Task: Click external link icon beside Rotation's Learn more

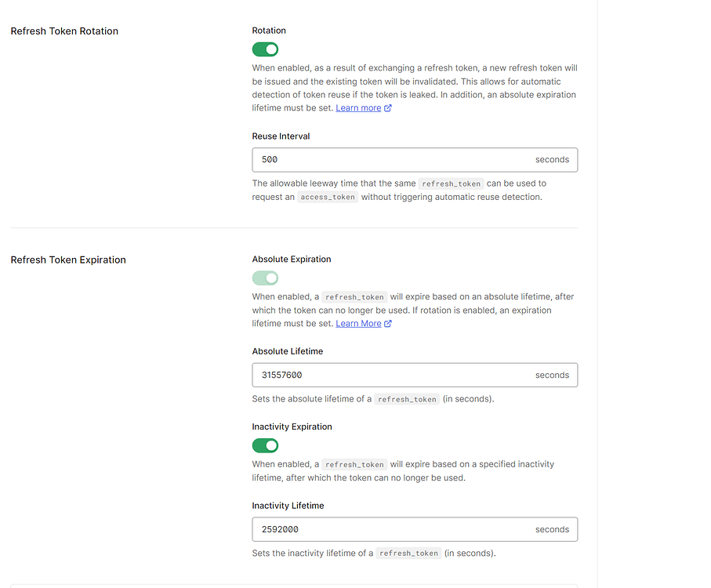Action: coord(388,108)
